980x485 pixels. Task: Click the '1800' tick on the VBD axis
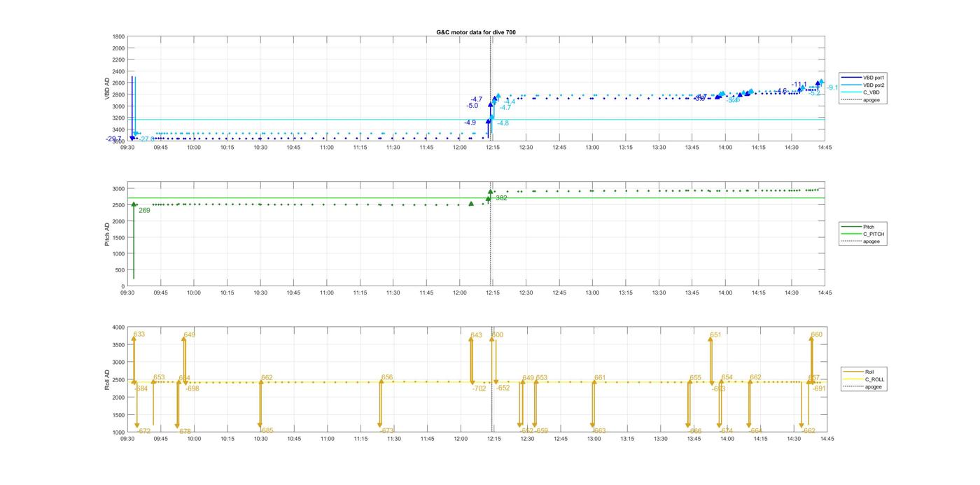[x=118, y=36]
